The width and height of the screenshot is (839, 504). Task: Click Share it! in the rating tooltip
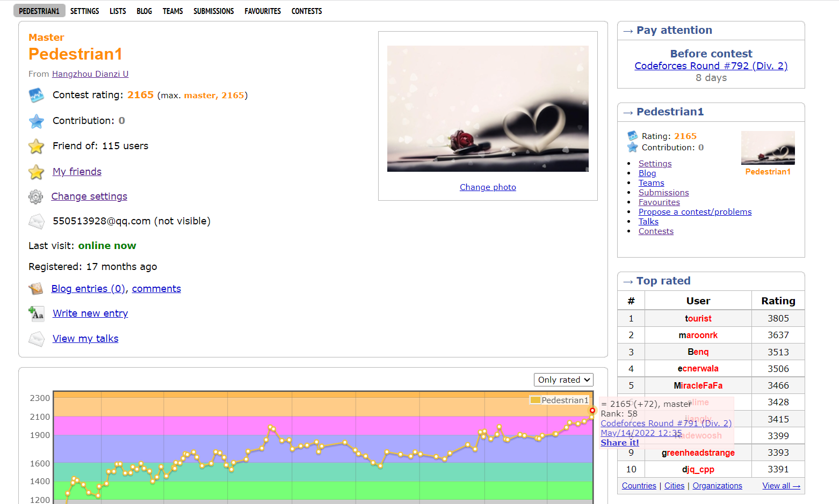pos(619,443)
